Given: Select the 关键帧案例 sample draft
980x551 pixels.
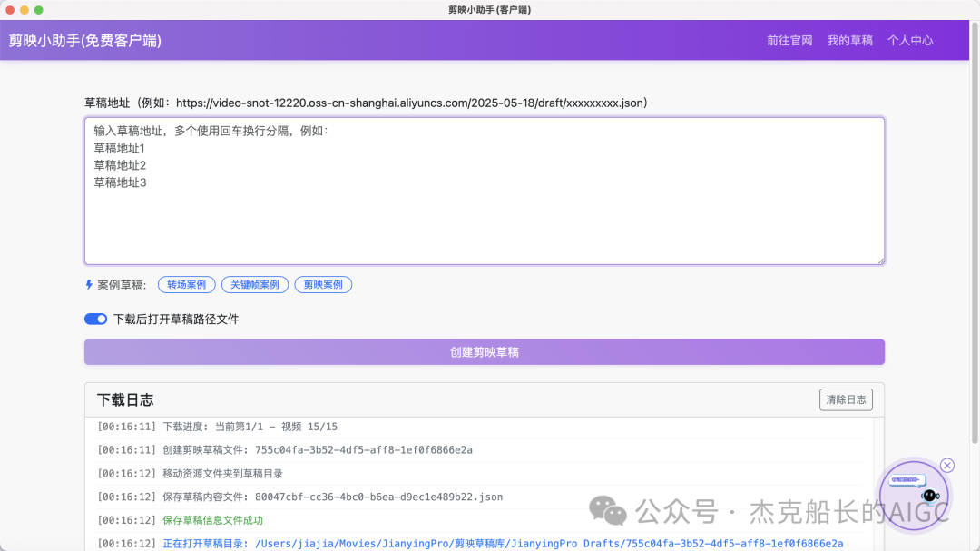Looking at the screenshot, I should 255,284.
